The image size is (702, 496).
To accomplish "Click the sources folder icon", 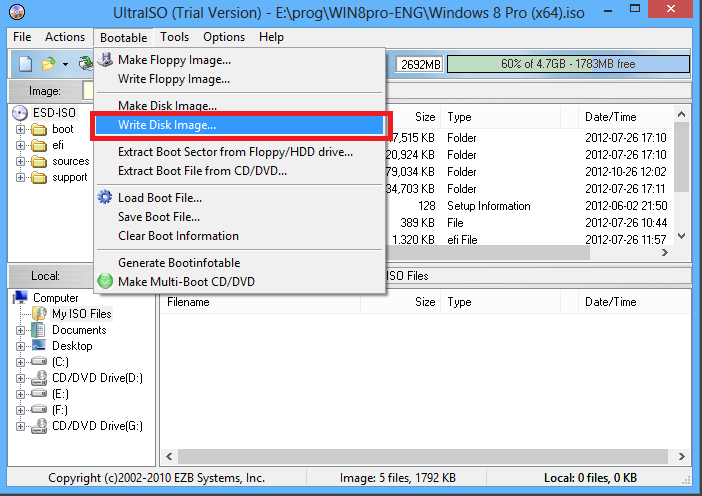I will (x=39, y=162).
